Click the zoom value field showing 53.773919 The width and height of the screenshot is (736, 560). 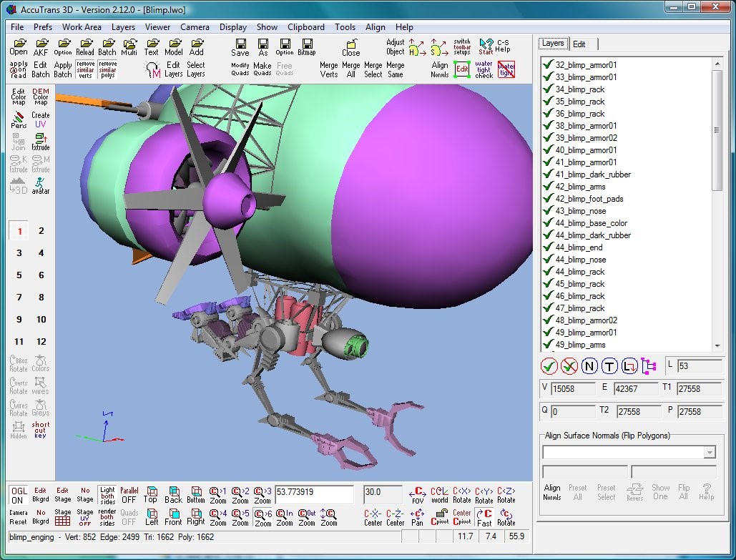pyautogui.click(x=313, y=494)
